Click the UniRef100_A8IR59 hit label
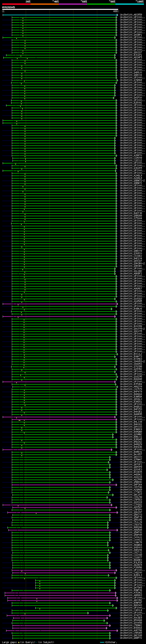The width and height of the screenshot is (146, 644). [131, 15]
